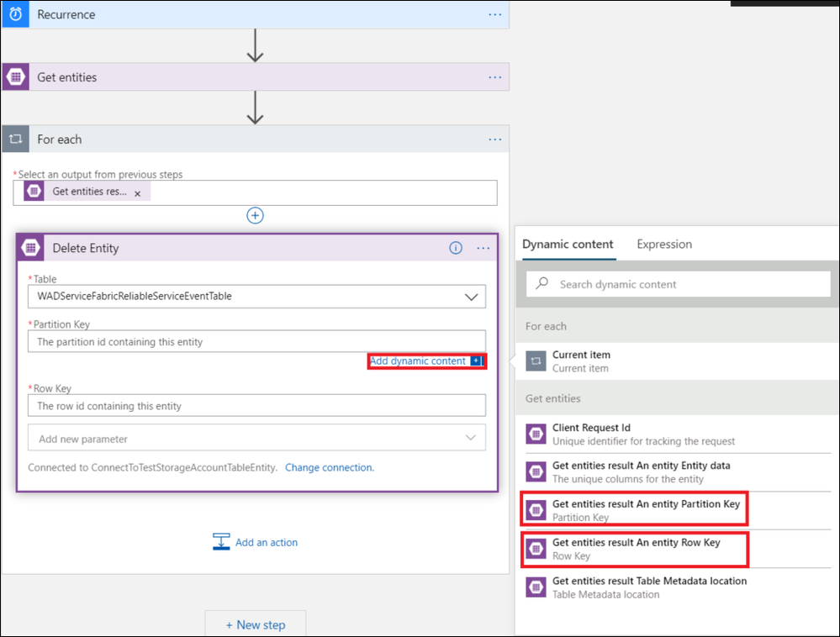The image size is (840, 637).
Task: Switch to the Dynamic content tab
Action: click(568, 244)
